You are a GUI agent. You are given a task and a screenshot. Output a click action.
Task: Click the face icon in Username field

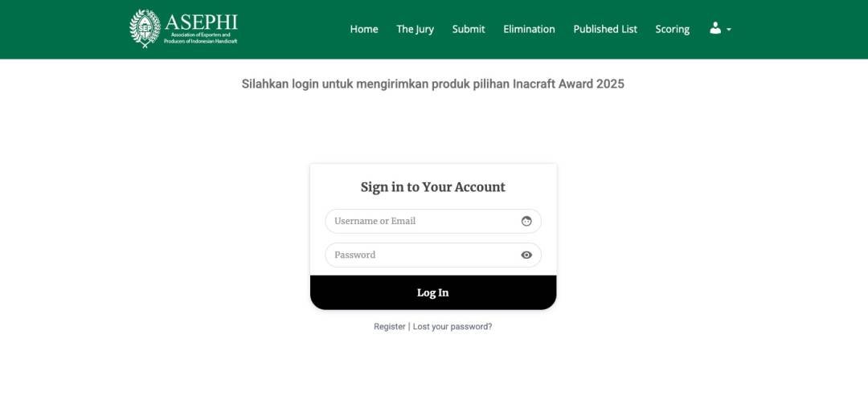tap(526, 221)
